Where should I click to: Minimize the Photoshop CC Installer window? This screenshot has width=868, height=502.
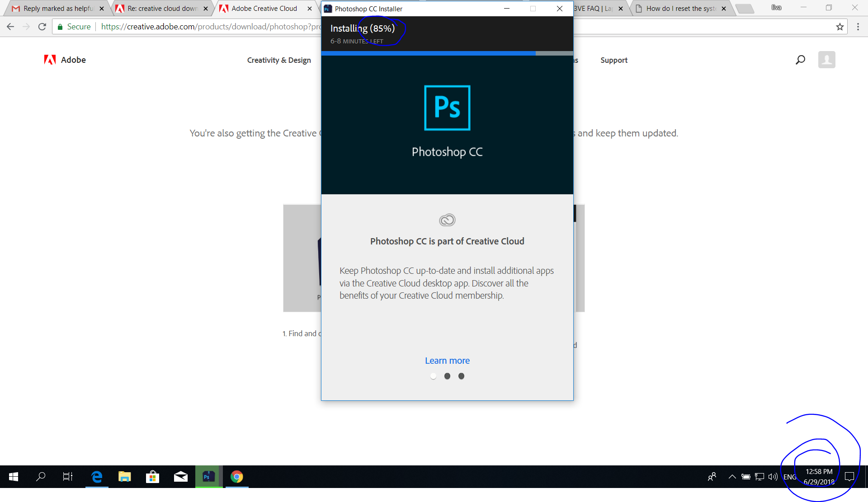click(507, 9)
